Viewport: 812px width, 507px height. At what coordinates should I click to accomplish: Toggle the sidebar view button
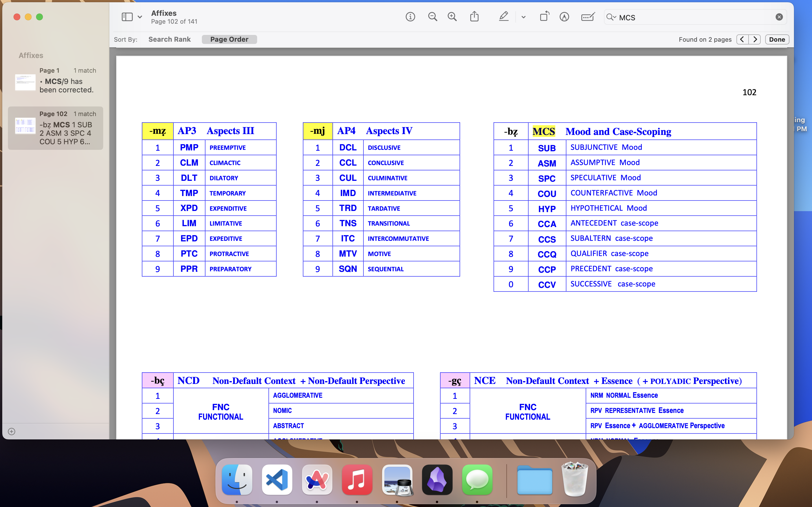[127, 17]
